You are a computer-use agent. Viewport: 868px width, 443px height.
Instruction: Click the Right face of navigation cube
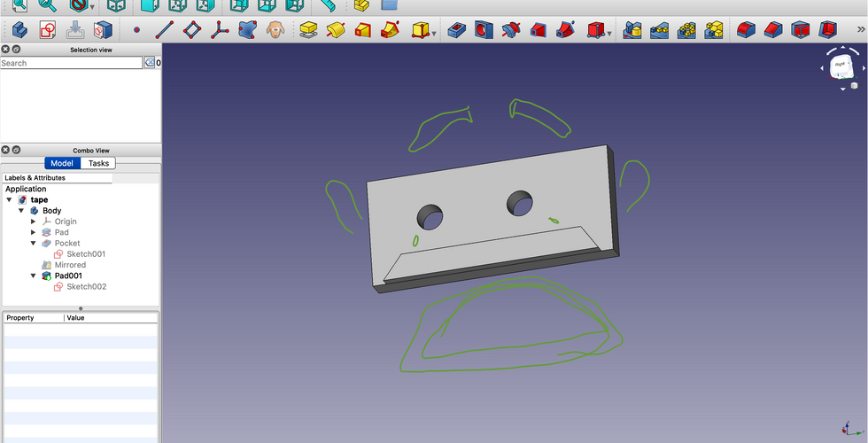(841, 66)
